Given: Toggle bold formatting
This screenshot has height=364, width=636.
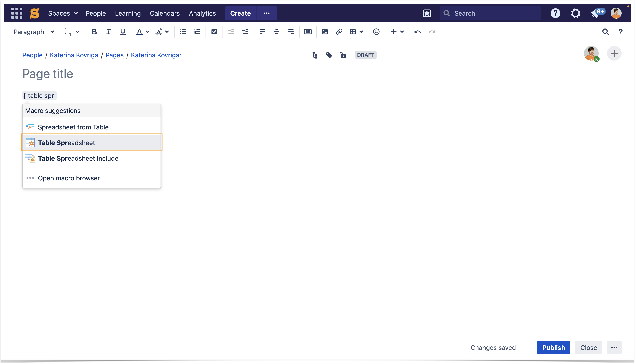Looking at the screenshot, I should 94,32.
